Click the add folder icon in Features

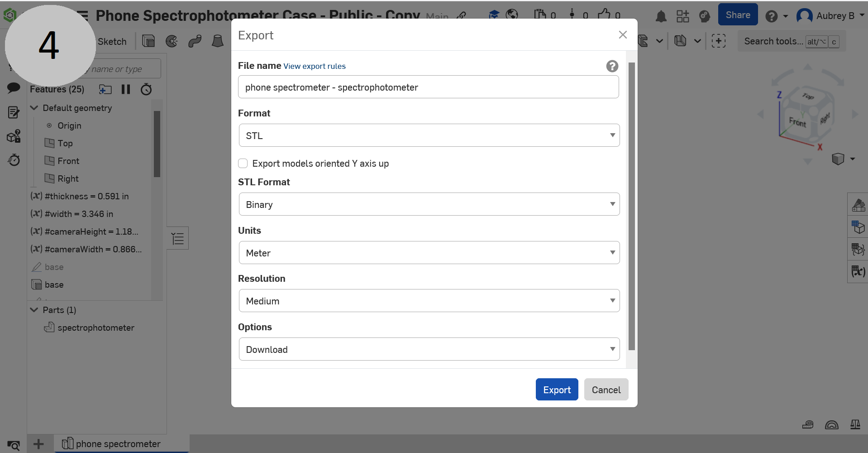point(105,89)
